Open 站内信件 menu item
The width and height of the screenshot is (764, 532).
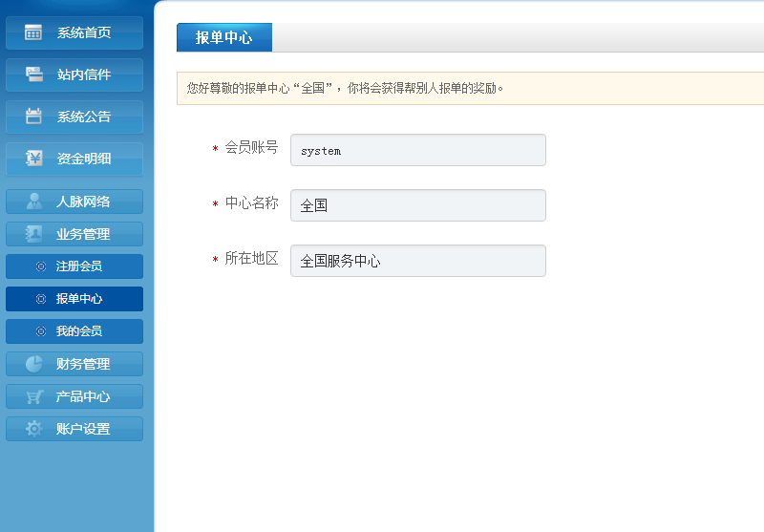(74, 74)
